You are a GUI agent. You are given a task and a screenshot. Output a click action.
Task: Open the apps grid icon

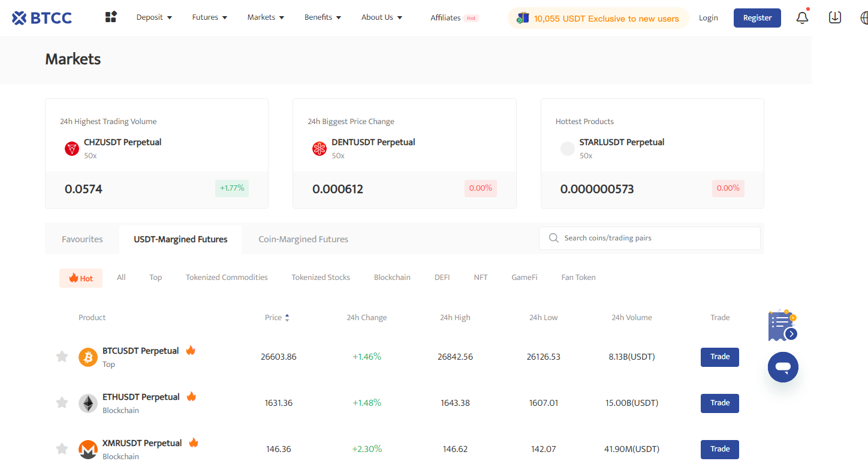point(111,17)
